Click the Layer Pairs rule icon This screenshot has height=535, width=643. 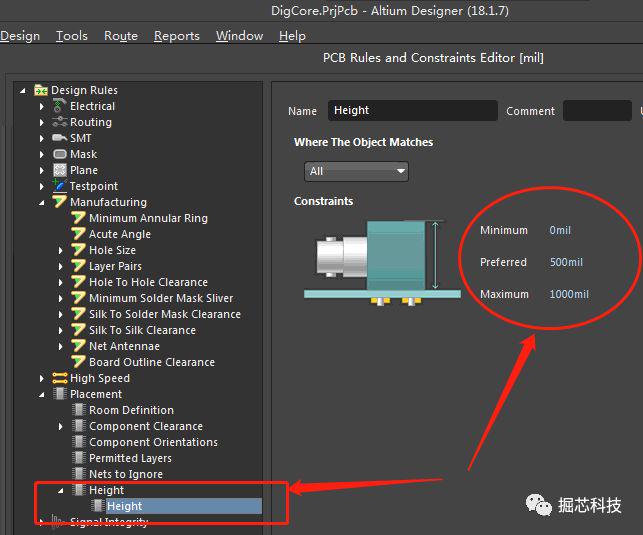coord(78,265)
